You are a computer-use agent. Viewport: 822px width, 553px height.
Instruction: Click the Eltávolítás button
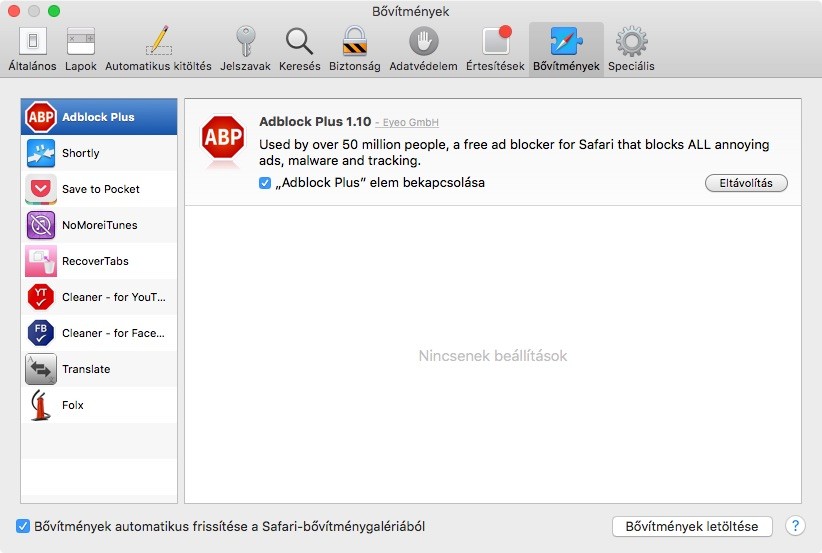746,183
